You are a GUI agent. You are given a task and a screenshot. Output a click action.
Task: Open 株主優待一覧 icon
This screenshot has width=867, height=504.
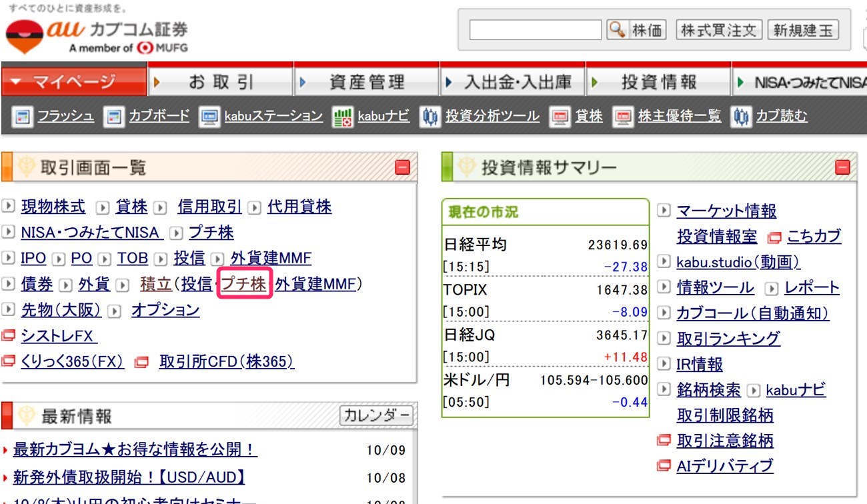tap(623, 117)
